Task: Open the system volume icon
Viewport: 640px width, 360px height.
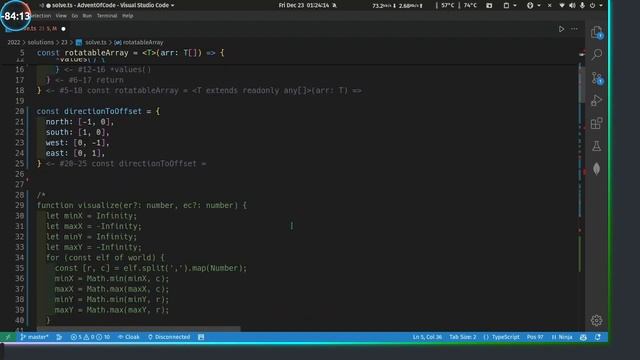Action: pyautogui.click(x=572, y=5)
